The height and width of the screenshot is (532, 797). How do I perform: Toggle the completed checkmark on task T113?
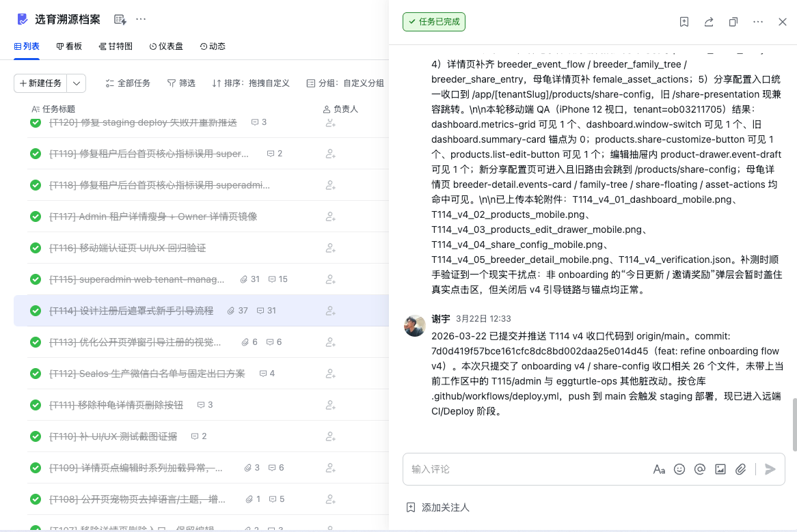[x=36, y=342]
